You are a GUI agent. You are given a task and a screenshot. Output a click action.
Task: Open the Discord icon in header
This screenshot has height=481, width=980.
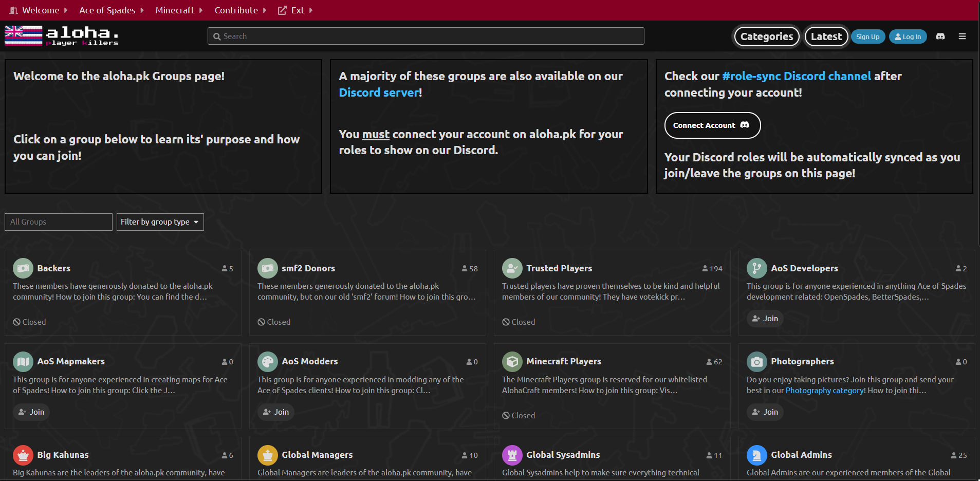coord(940,36)
